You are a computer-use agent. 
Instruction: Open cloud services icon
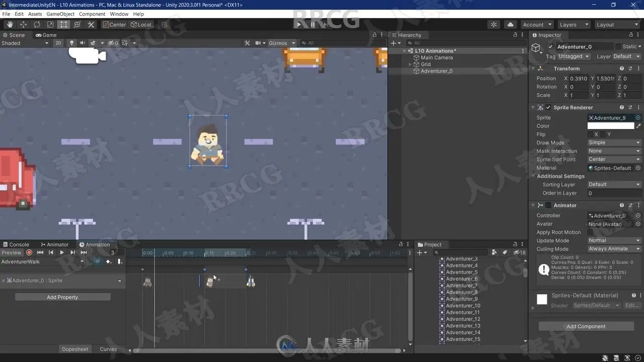510,25
